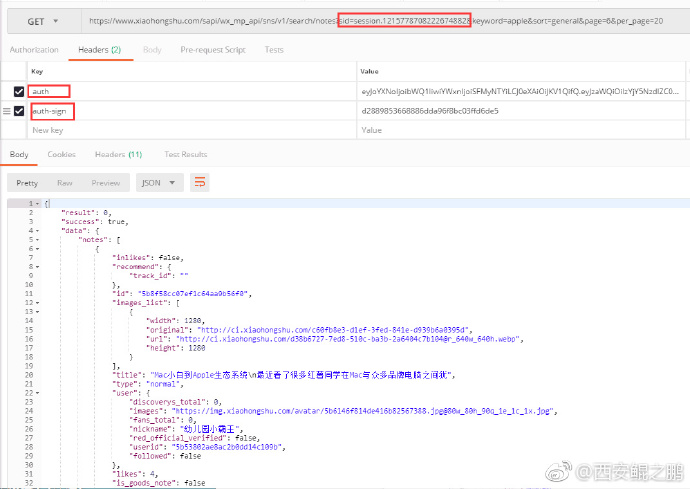Toggle the line wrap icon
Viewport: 690px width, 489px height.
click(x=199, y=183)
